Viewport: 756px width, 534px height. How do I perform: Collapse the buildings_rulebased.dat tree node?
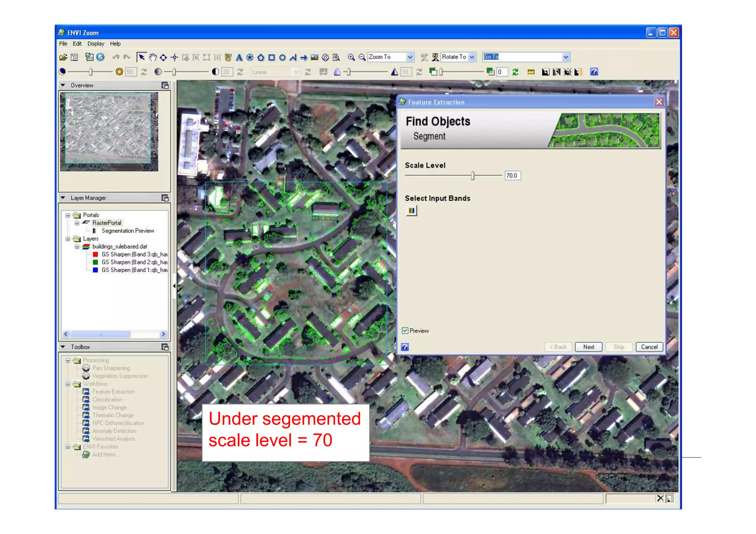pos(77,247)
